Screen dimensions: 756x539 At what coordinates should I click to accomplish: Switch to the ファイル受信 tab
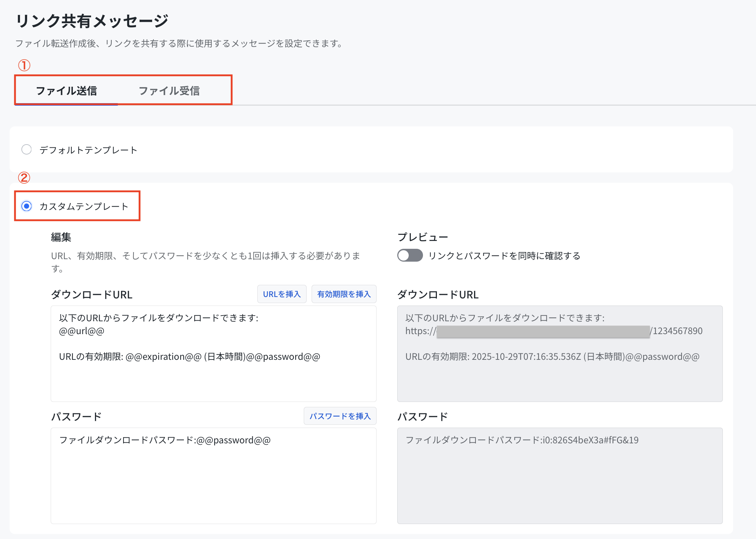pyautogui.click(x=169, y=91)
